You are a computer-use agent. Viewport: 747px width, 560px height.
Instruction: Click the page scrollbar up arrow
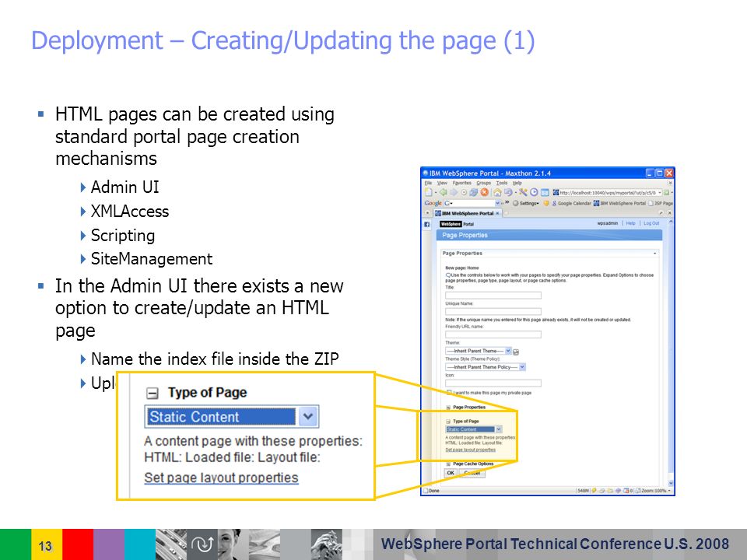[671, 222]
